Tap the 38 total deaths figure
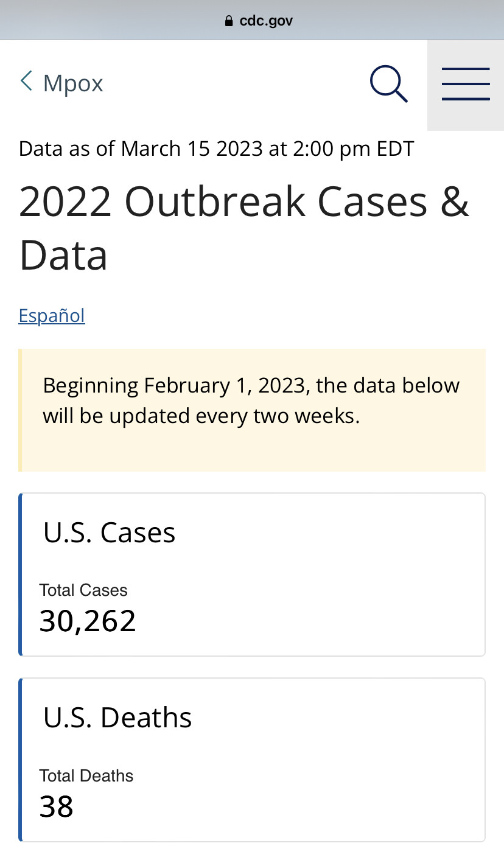Viewport: 504px width, 860px height. 57,807
